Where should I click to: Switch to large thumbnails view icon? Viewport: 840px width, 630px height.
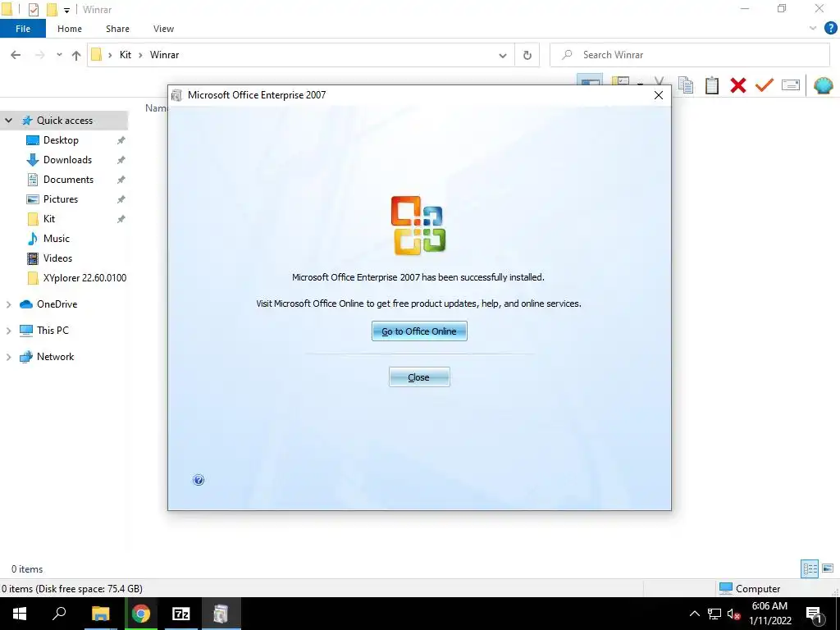[828, 568]
